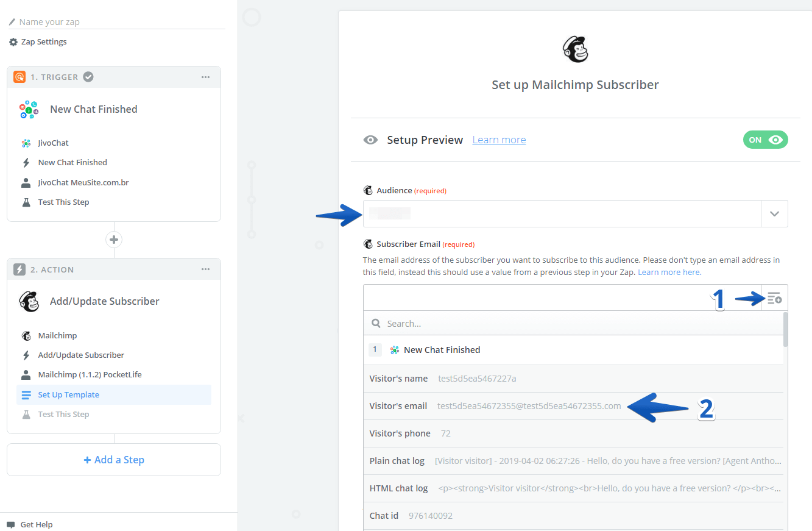Image resolution: width=812 pixels, height=531 pixels.
Task: Open Set Up Template step item
Action: click(68, 394)
